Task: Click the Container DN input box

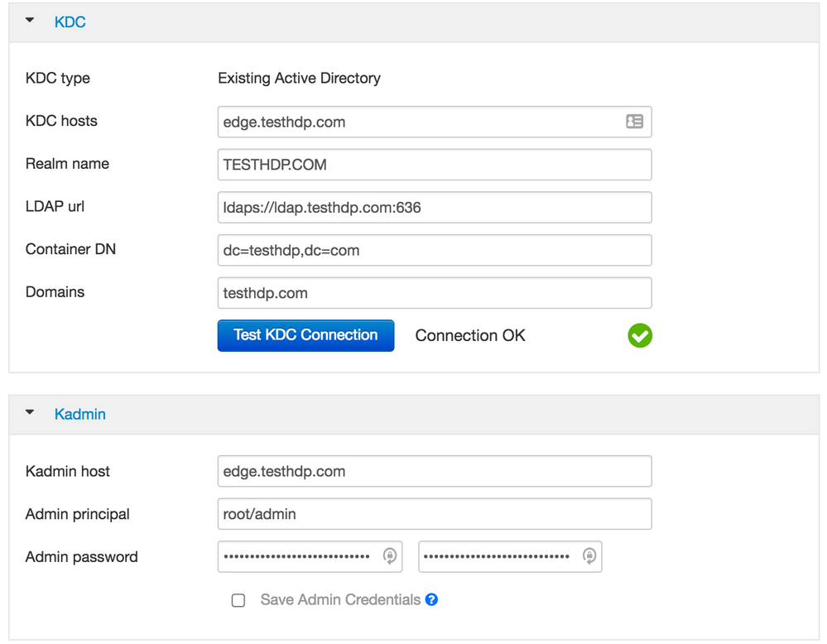Action: coord(435,250)
